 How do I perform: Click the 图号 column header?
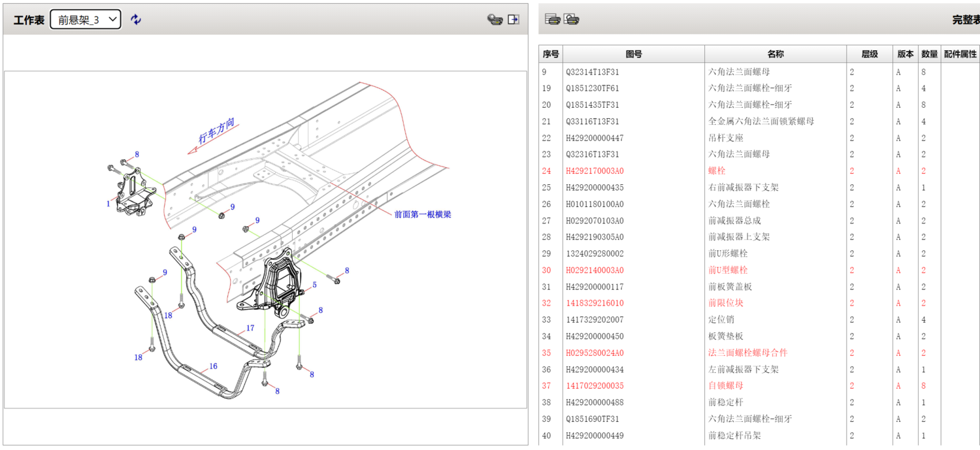point(633,54)
